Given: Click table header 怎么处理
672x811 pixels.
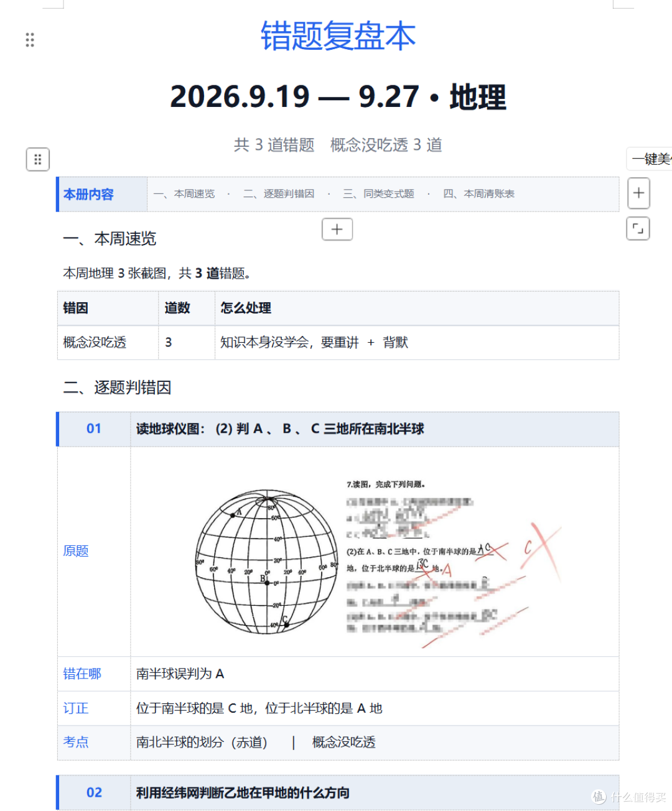Looking at the screenshot, I should coord(245,308).
